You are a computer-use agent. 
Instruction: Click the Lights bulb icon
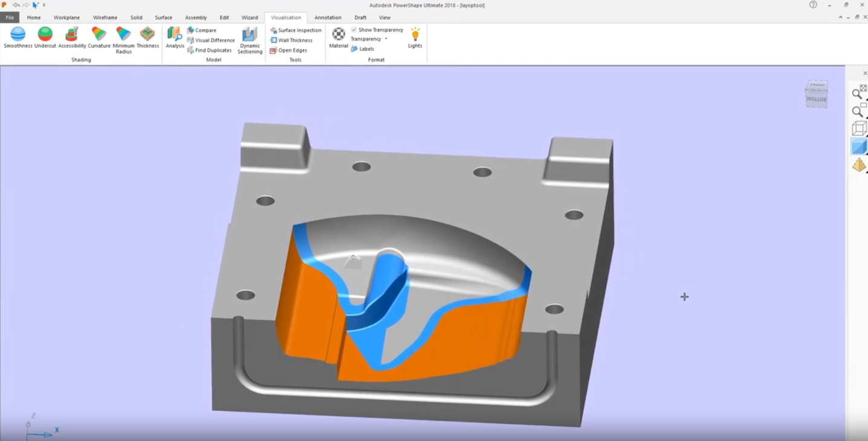click(x=415, y=37)
